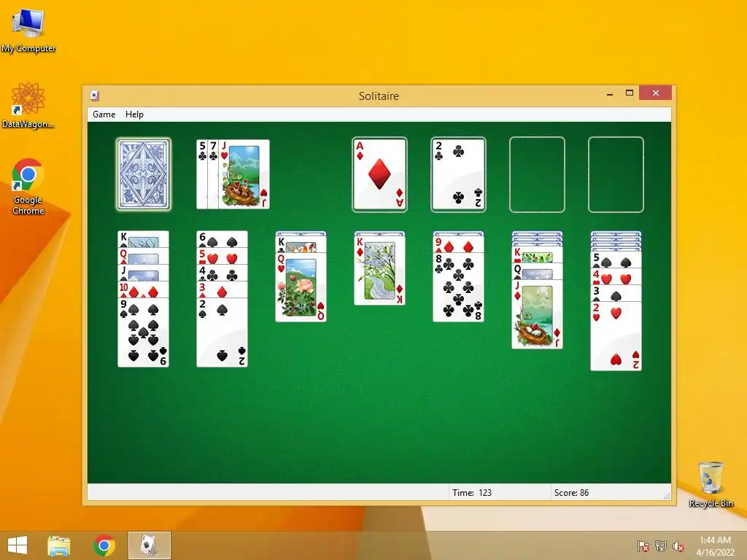Click the third empty foundation slot

coord(537,174)
